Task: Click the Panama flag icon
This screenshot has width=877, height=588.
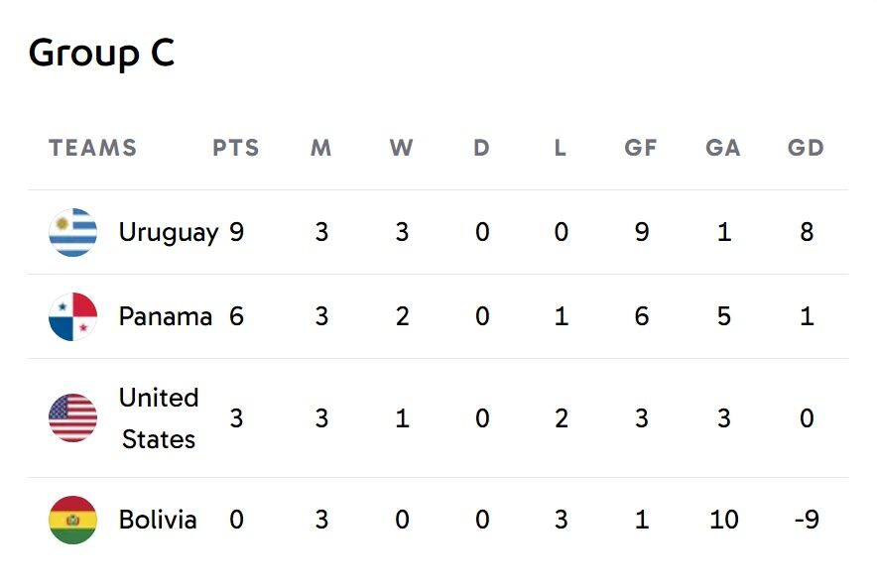Action: pos(72,317)
